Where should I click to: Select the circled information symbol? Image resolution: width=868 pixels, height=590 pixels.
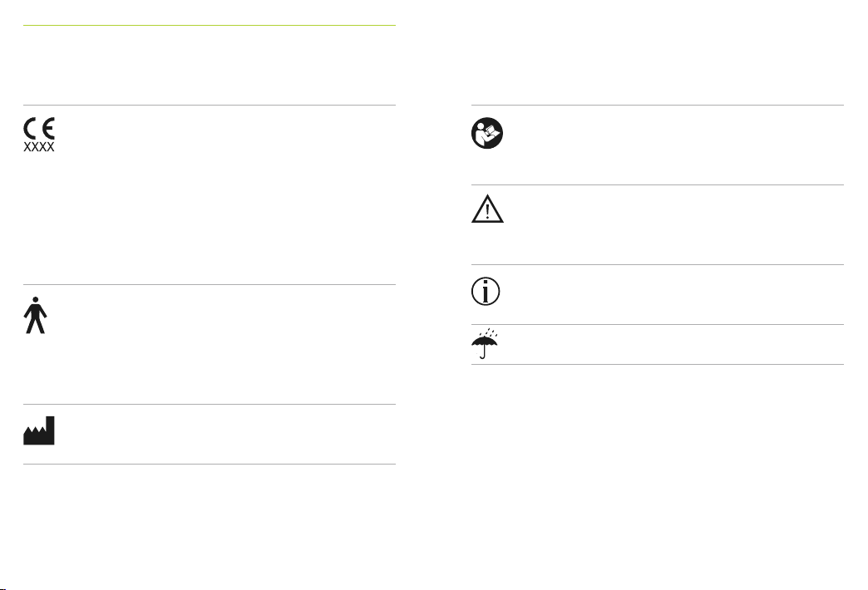[x=486, y=291]
